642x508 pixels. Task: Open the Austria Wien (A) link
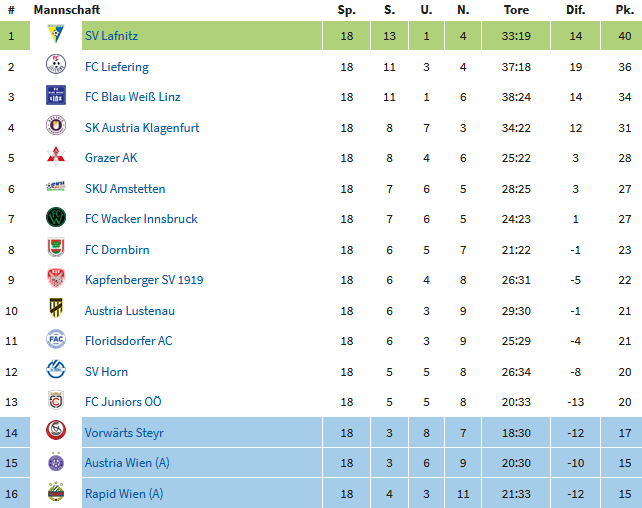[127, 463]
